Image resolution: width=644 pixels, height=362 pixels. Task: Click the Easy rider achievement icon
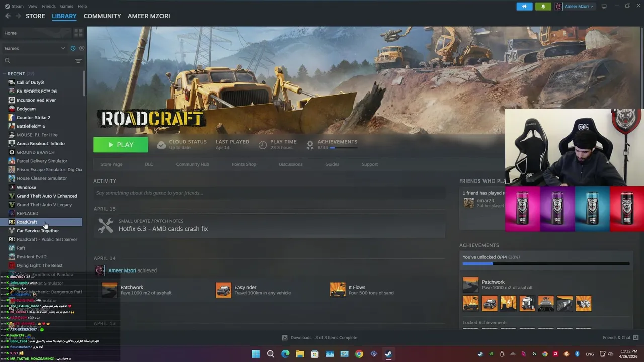(224, 290)
